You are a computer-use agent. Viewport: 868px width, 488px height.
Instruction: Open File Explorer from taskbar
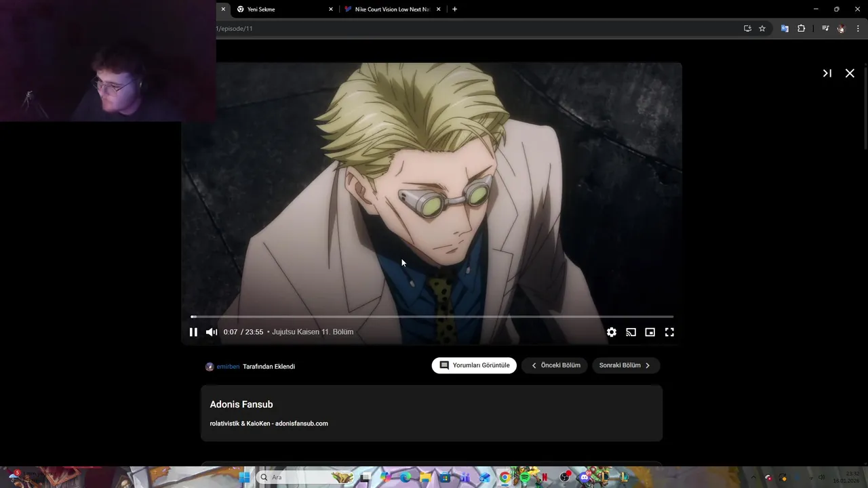point(425,477)
